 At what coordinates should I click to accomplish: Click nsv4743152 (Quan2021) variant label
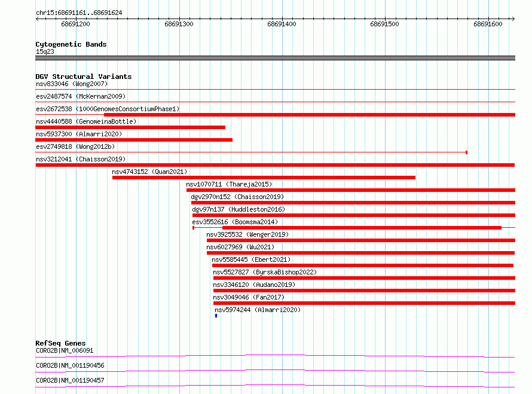tap(149, 172)
